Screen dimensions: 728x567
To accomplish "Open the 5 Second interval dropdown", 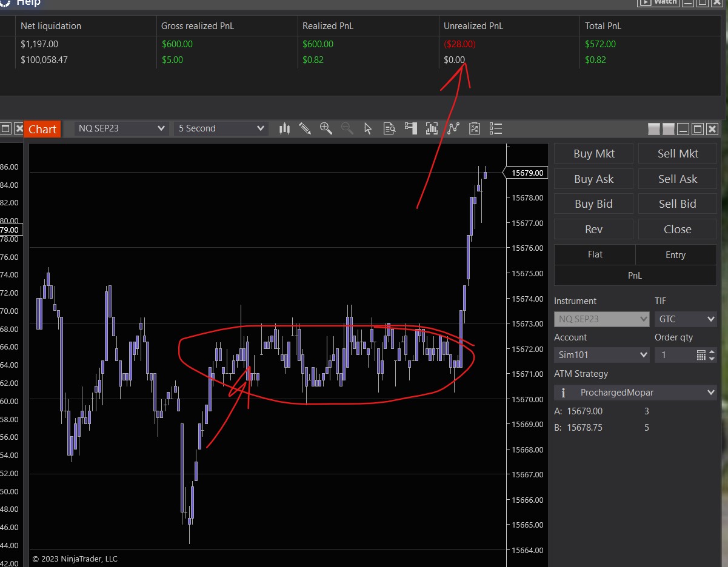I will click(221, 128).
